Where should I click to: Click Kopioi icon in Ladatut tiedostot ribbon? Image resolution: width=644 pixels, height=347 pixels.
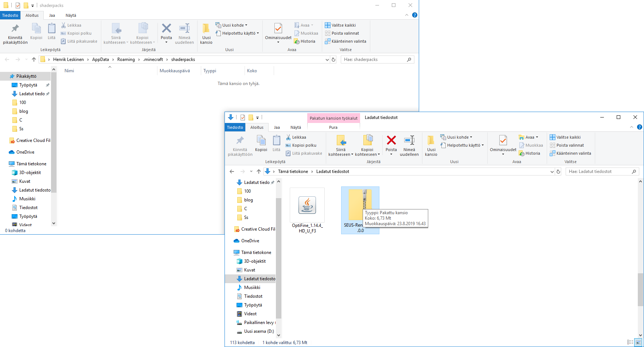pos(261,143)
